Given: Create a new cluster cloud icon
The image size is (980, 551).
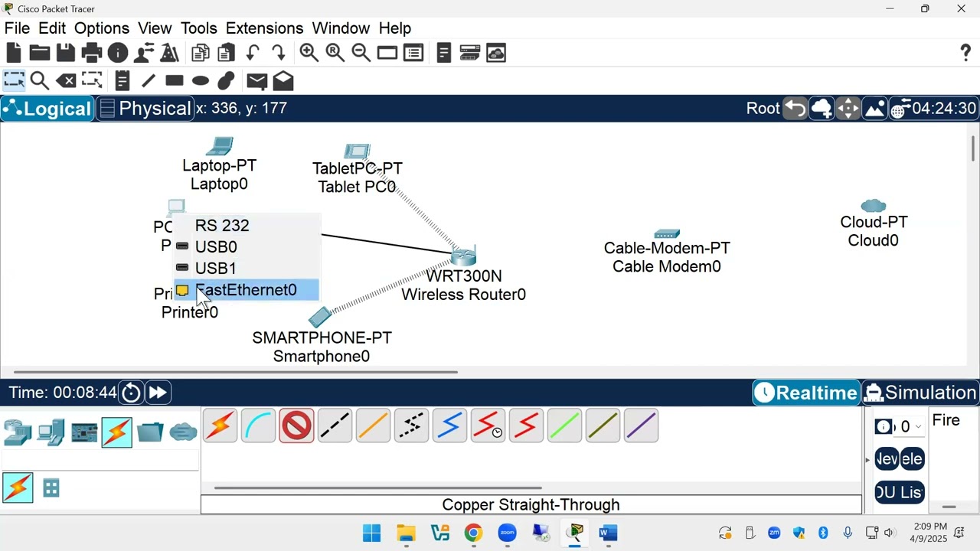Looking at the screenshot, I should [822, 109].
